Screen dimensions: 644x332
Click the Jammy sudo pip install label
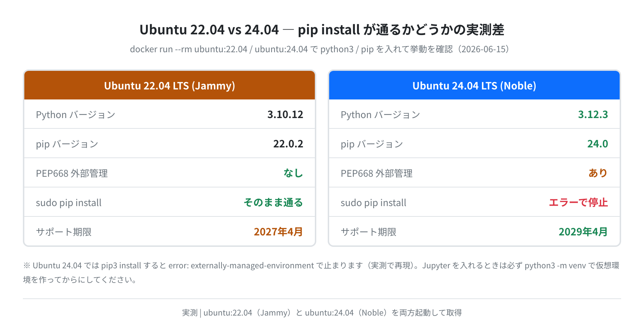pyautogui.click(x=69, y=203)
